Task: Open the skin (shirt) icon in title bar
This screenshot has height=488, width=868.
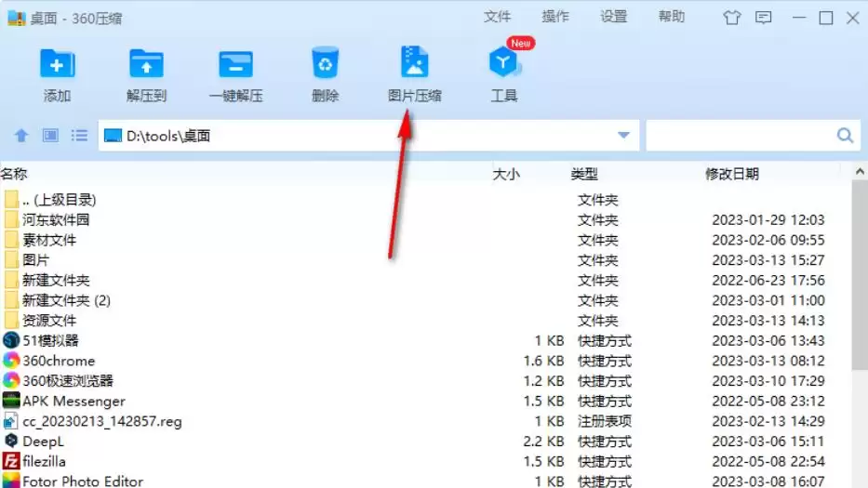Action: (x=732, y=18)
